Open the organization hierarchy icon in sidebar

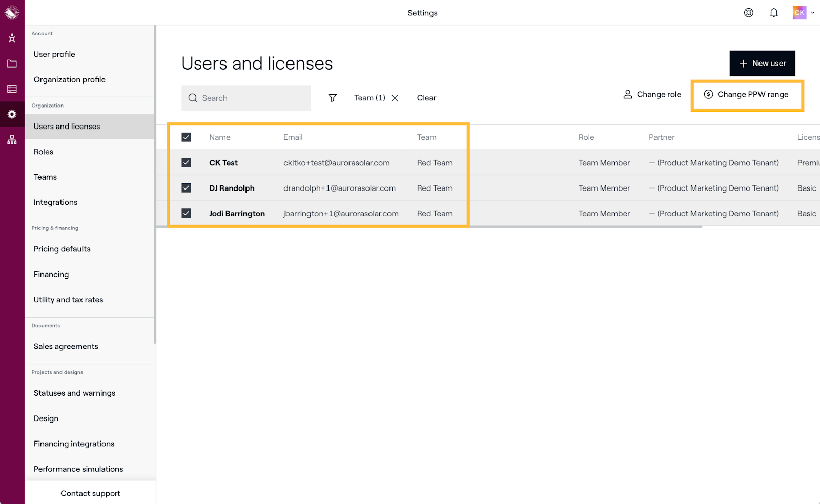[12, 140]
